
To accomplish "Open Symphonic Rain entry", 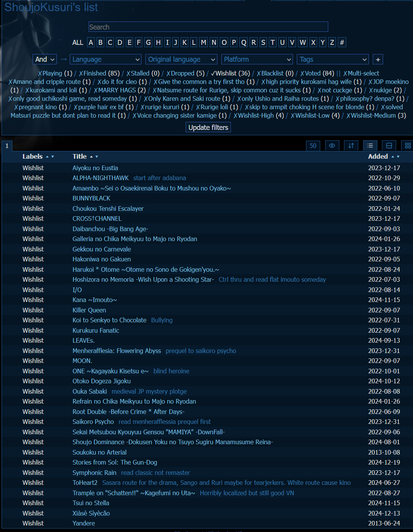I will pyautogui.click(x=94, y=473).
